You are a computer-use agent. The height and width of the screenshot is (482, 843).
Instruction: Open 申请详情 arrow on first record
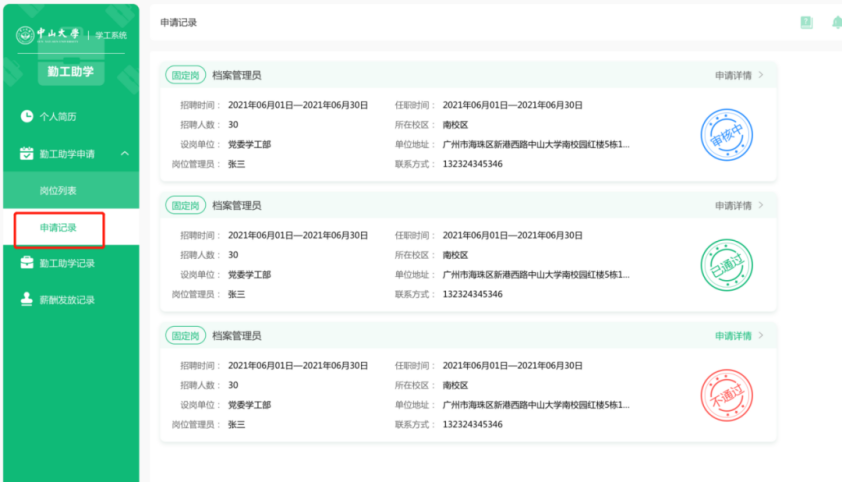[x=761, y=75]
